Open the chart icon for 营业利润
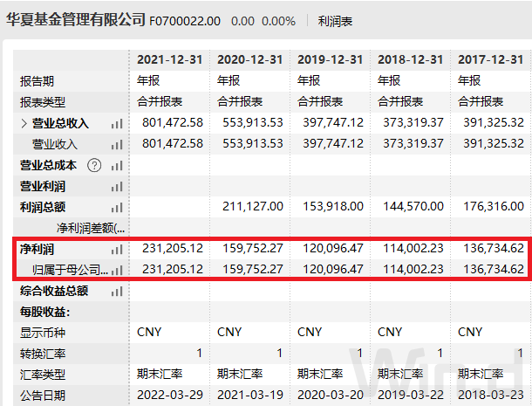 click(116, 186)
